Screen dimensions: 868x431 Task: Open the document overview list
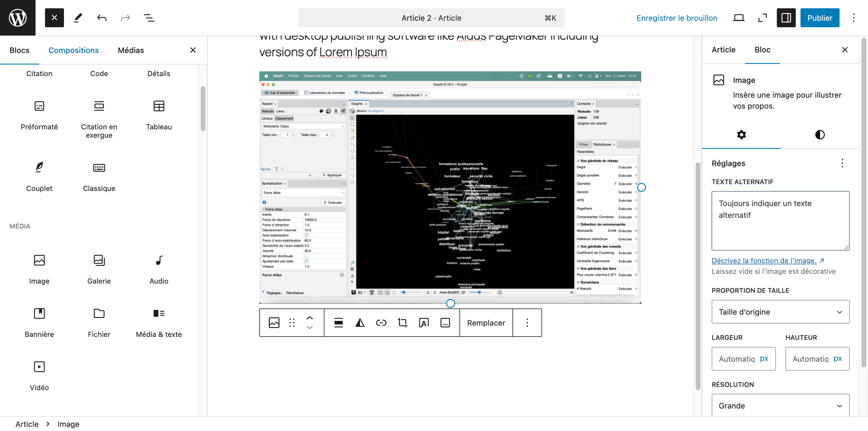(149, 17)
